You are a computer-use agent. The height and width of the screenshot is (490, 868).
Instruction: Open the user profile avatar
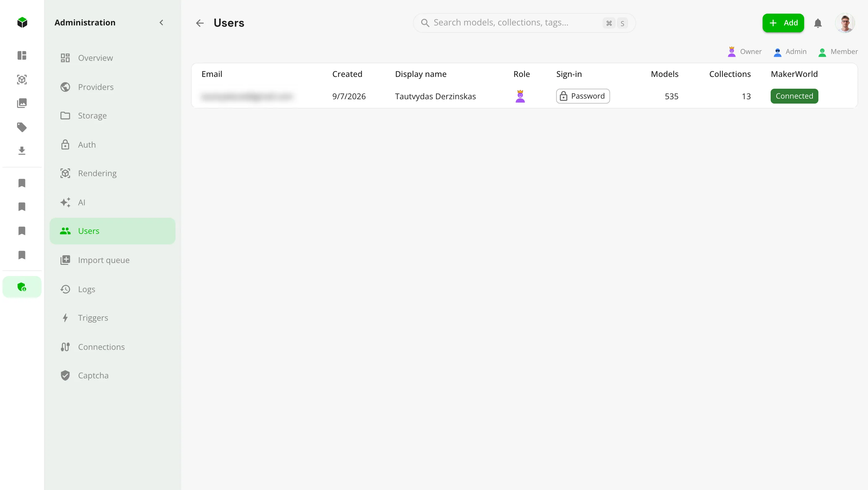(845, 23)
